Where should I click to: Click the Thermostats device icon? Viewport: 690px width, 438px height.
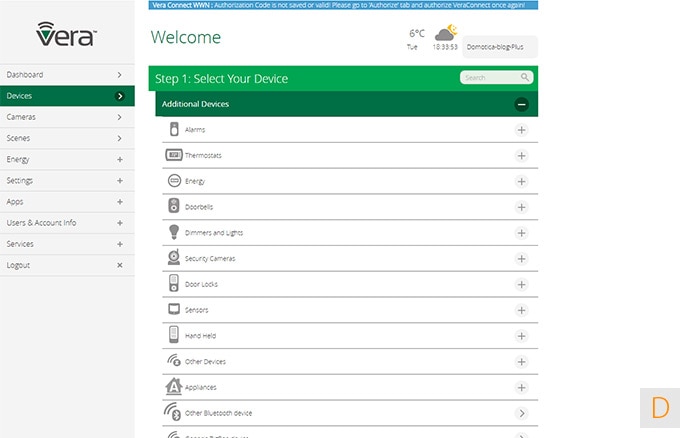click(x=174, y=155)
